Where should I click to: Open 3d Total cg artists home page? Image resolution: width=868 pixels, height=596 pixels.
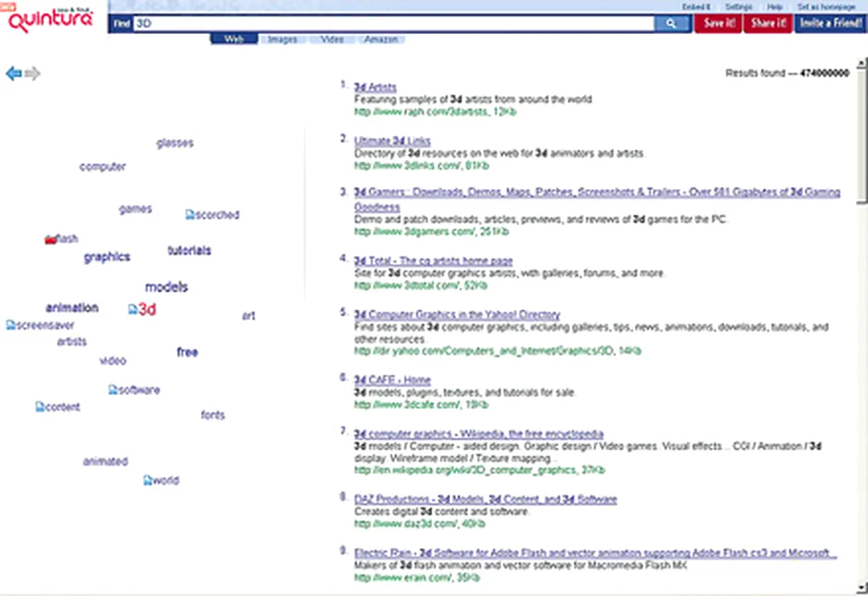coord(433,261)
